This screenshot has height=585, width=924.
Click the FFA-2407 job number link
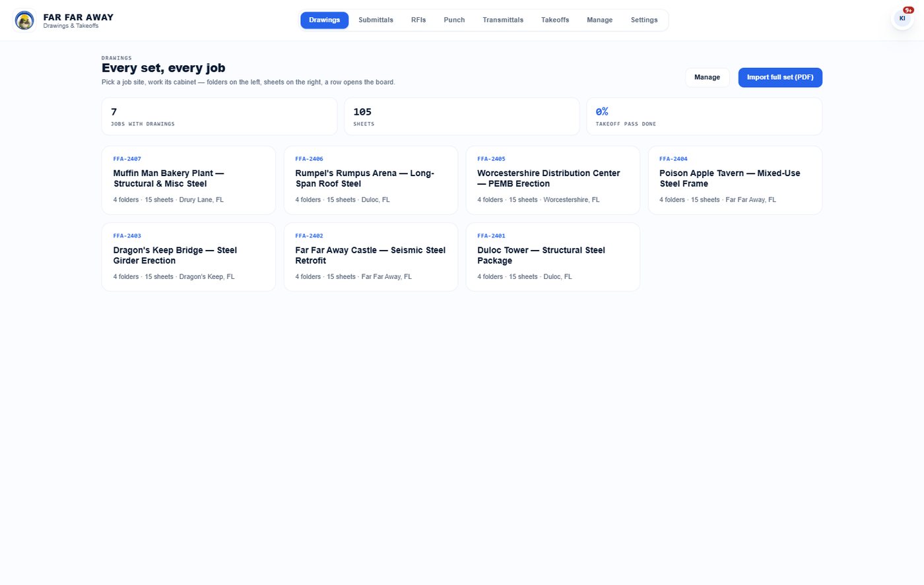[127, 159]
